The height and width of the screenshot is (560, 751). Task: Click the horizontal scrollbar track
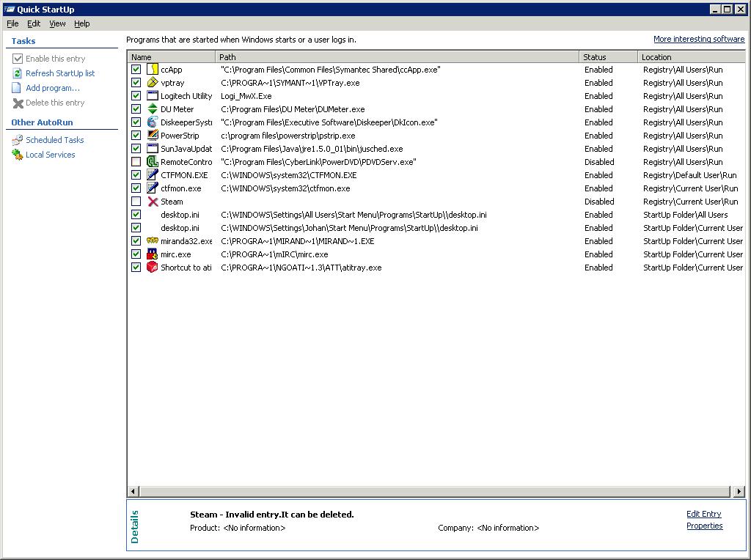pos(435,491)
